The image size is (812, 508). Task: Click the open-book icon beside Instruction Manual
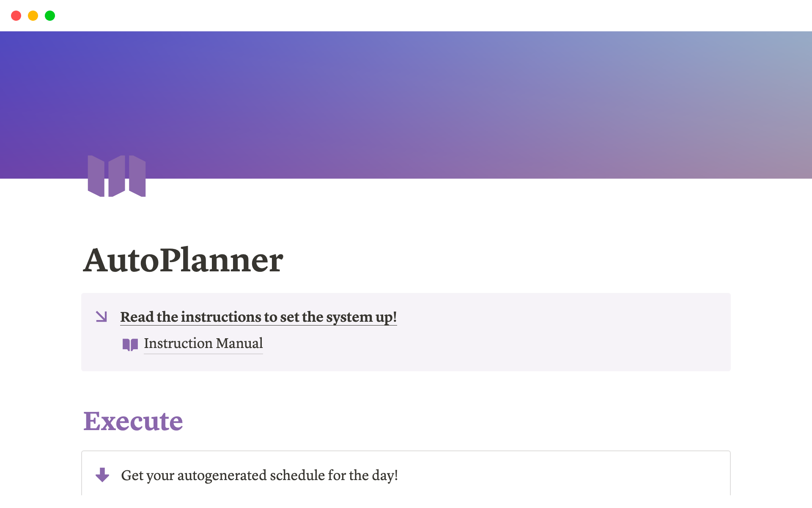(x=130, y=344)
